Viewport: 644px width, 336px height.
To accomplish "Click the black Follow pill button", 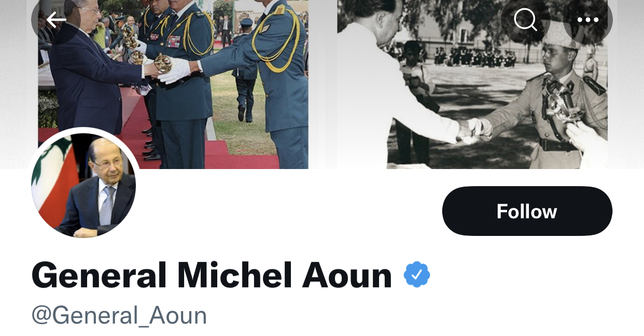I will tap(527, 211).
